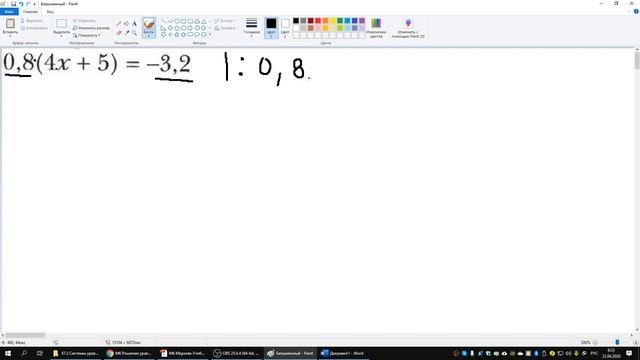The image size is (640, 360).
Task: Click the taskbar Search icon
Action: pyautogui.click(x=24, y=353)
